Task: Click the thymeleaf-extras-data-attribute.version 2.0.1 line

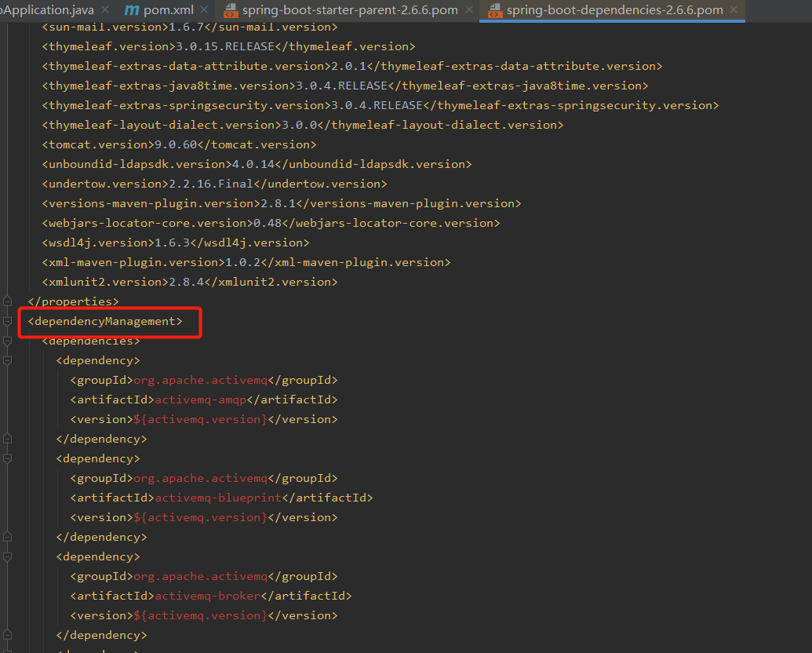Action: click(x=352, y=67)
